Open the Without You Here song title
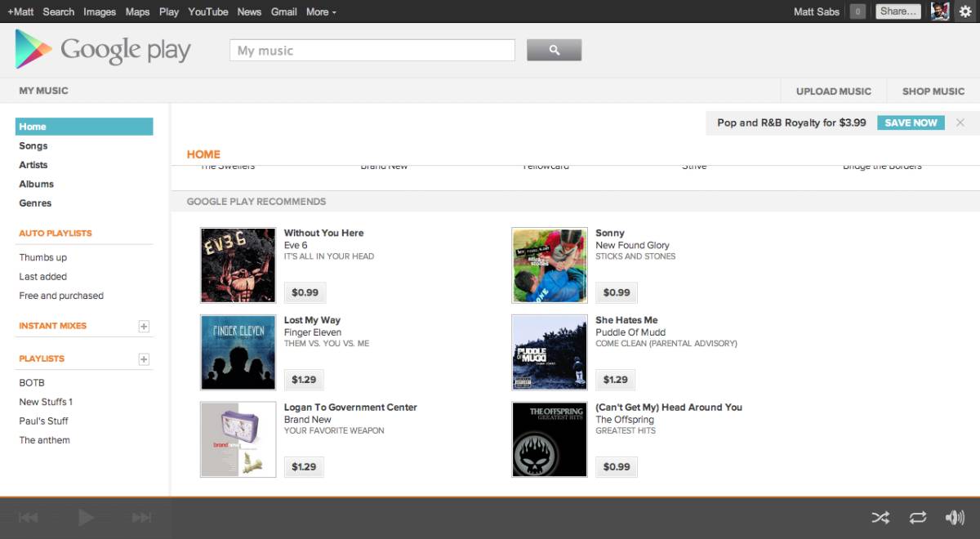 pyautogui.click(x=323, y=233)
